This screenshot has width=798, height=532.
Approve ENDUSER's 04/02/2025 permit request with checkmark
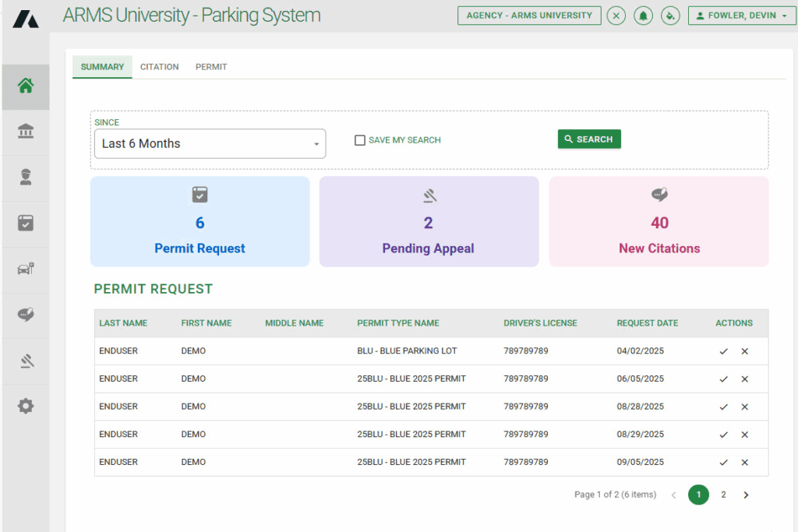tap(723, 351)
